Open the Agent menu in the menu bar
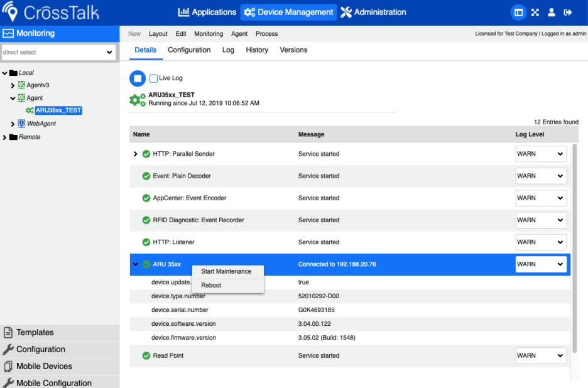This screenshot has width=588, height=388. pyautogui.click(x=239, y=34)
